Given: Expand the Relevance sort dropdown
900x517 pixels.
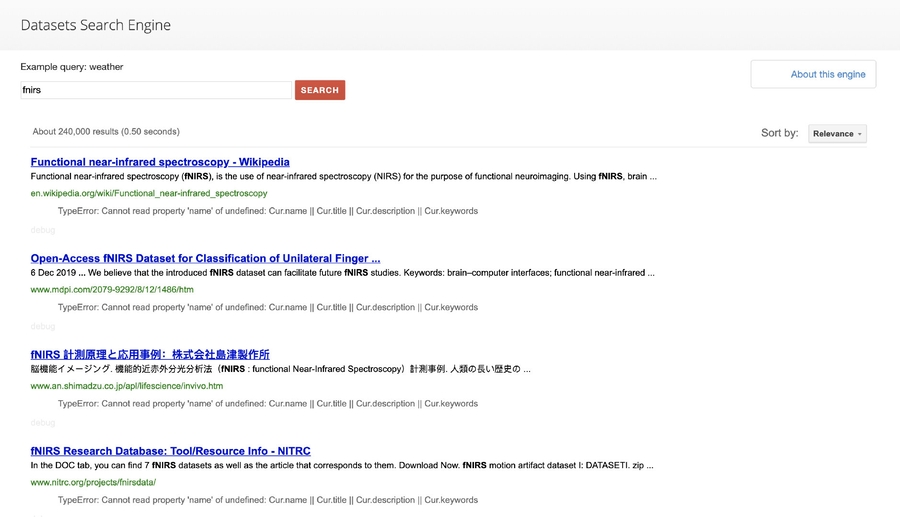Looking at the screenshot, I should pos(837,133).
